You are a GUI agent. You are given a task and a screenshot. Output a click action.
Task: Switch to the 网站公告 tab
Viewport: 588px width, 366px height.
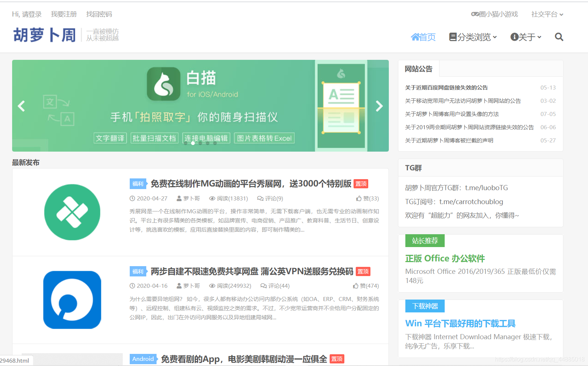[x=419, y=69]
